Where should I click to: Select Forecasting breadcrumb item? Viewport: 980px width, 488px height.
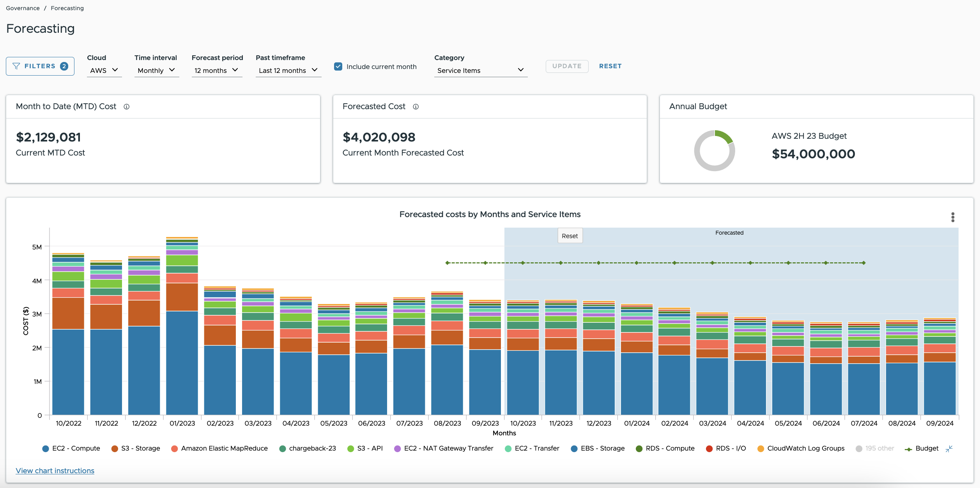tap(67, 8)
